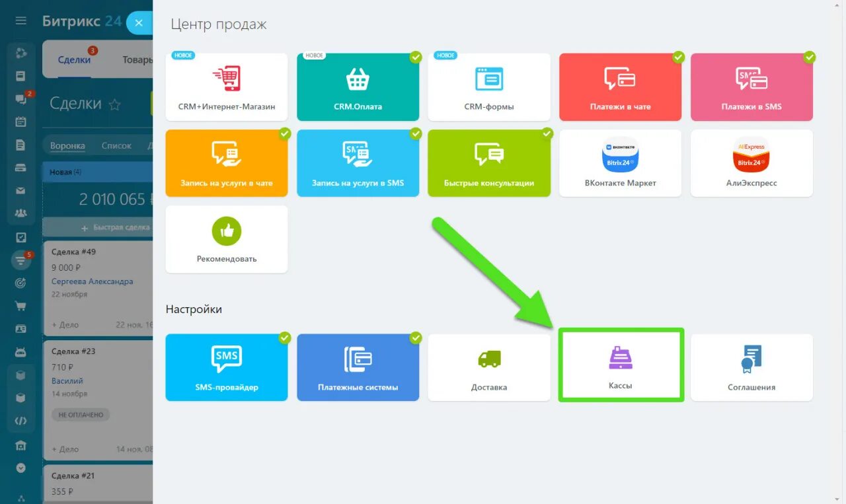846x504 pixels.
Task: Open the bank building icon in the sidebar
Action: click(x=20, y=445)
